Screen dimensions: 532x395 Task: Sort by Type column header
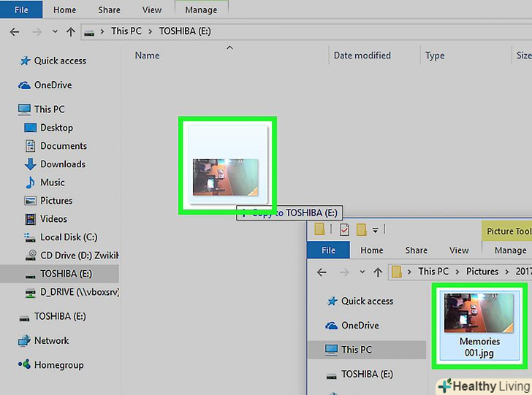click(435, 55)
